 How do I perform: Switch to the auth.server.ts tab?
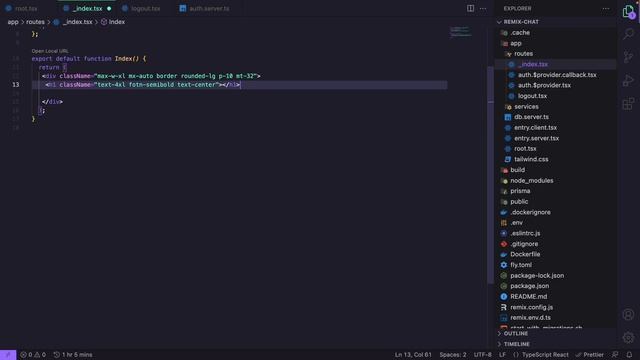(x=209, y=8)
